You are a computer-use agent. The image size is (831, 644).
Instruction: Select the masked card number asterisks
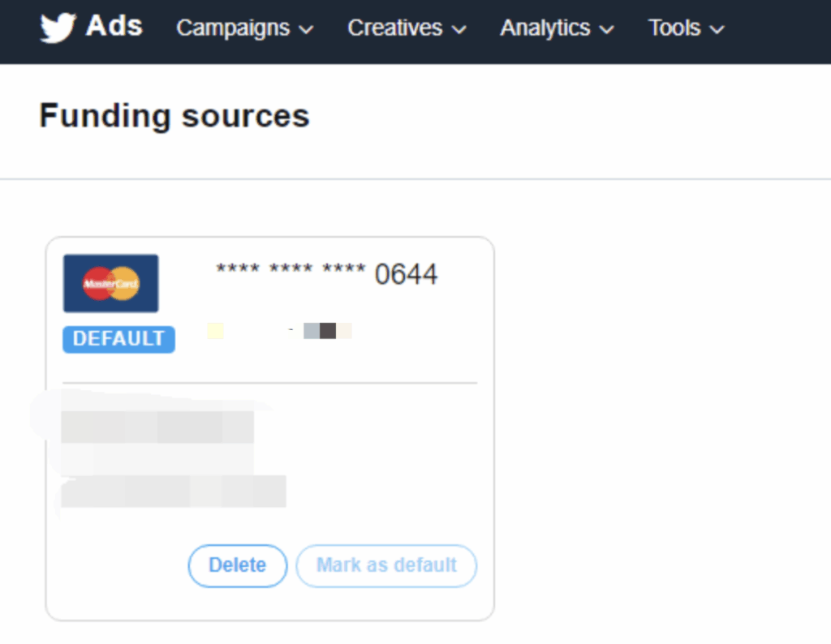click(x=291, y=270)
